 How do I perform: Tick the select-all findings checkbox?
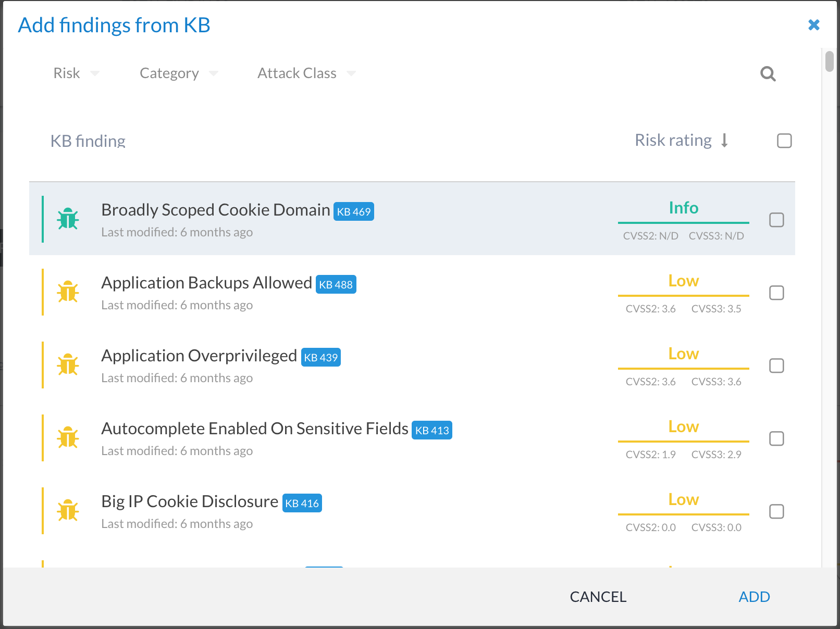(784, 141)
